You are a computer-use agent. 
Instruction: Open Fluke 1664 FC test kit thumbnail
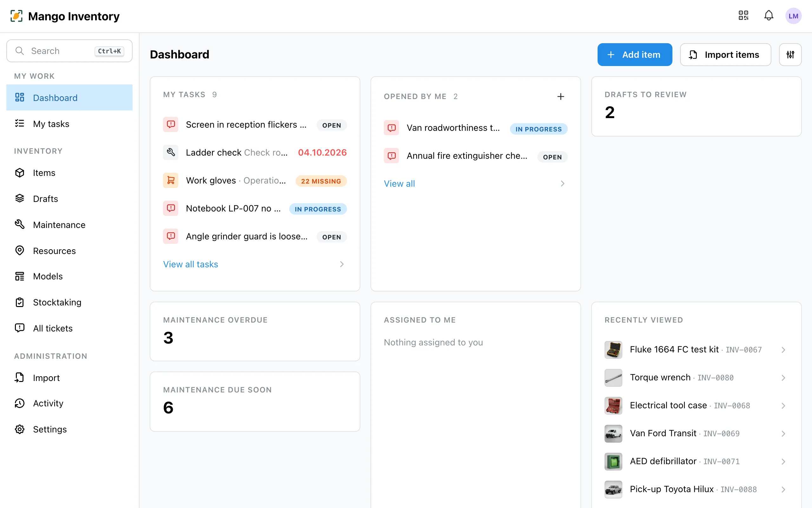pos(613,350)
